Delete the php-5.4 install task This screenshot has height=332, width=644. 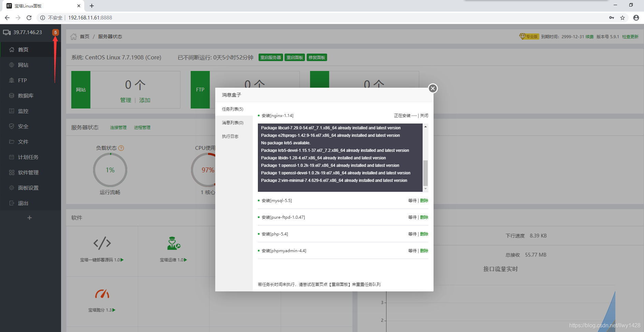[x=424, y=234]
